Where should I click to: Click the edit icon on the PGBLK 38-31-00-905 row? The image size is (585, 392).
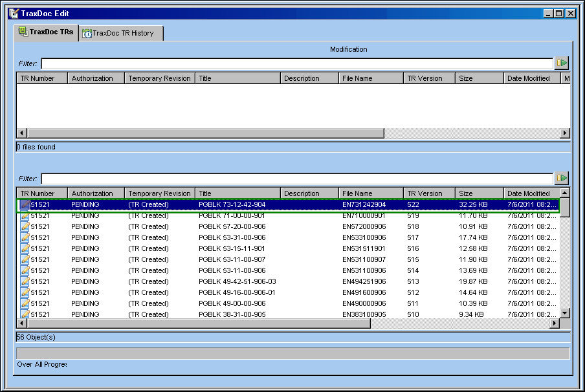coord(25,314)
